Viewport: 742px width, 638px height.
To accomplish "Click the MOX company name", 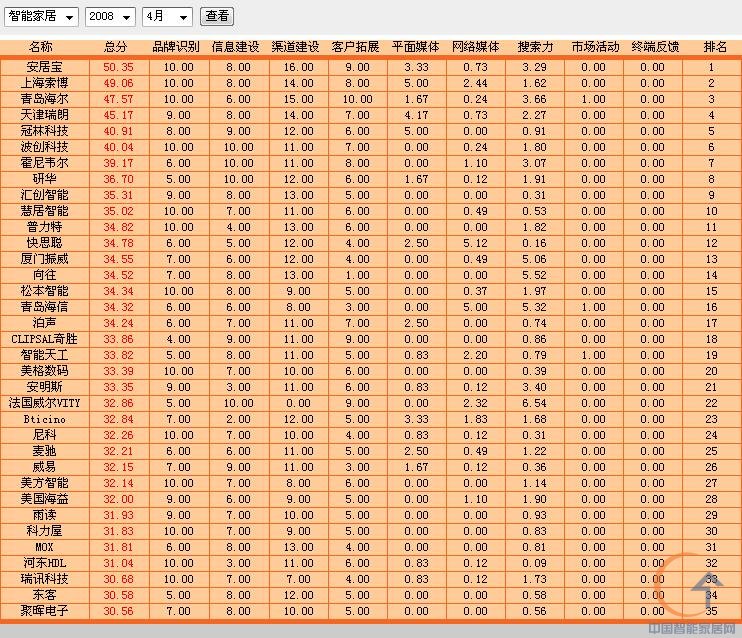I will pos(44,547).
